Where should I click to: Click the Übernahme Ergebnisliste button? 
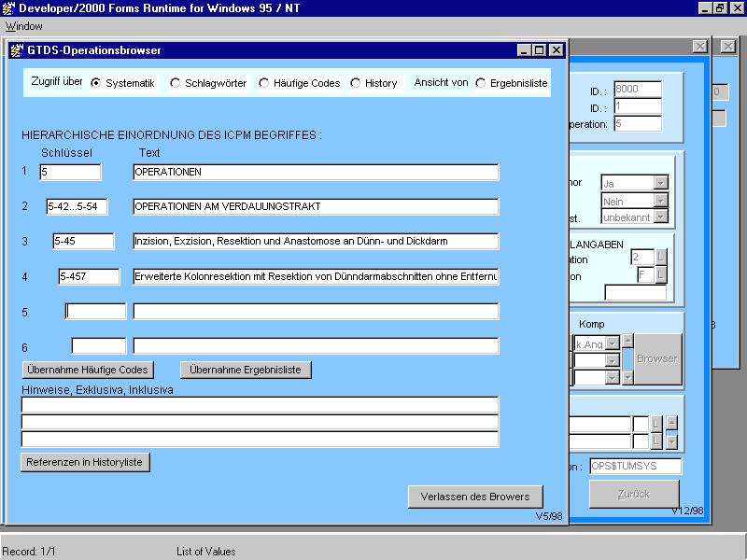click(x=246, y=370)
